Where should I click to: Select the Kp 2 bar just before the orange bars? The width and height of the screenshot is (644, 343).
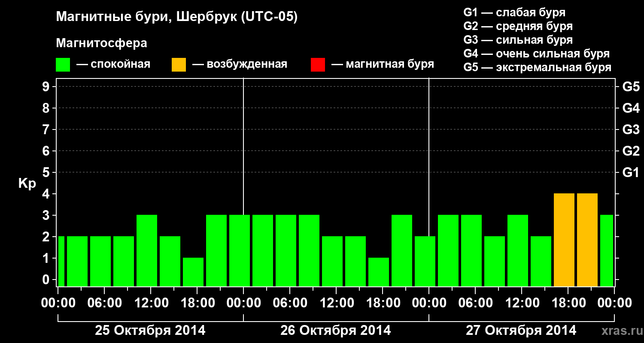pyautogui.click(x=541, y=261)
